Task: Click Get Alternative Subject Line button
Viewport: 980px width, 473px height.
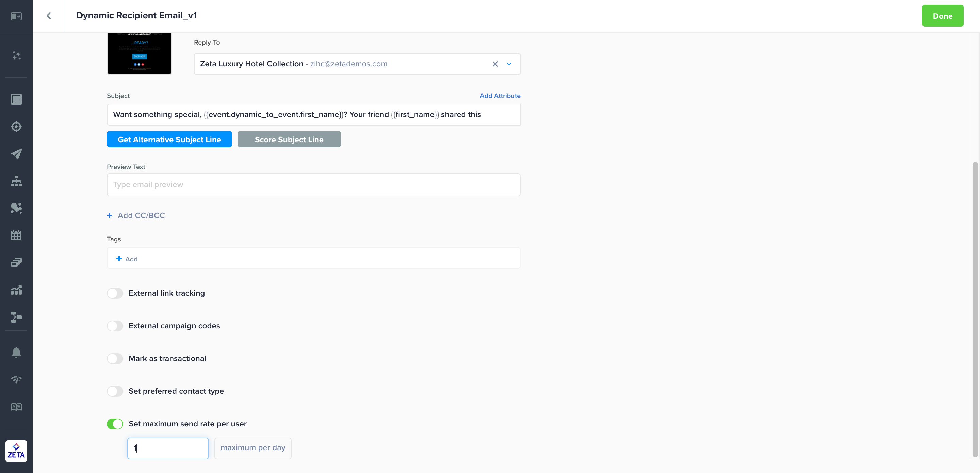Action: pos(169,139)
